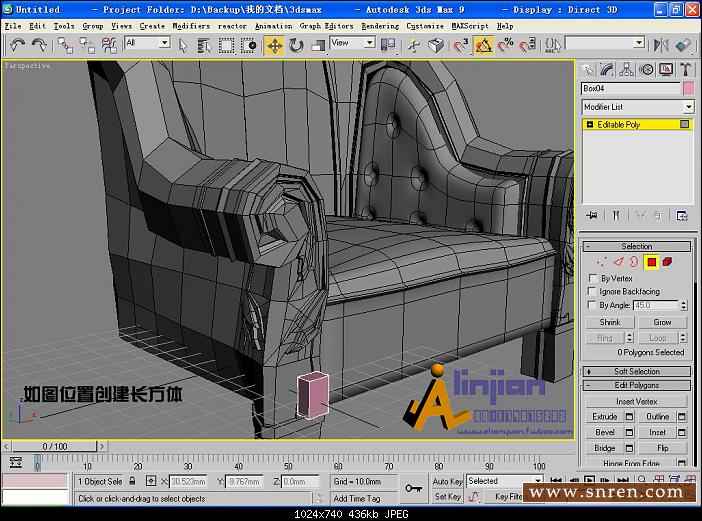
Task: Click the By Angle value spinner
Action: 683,305
